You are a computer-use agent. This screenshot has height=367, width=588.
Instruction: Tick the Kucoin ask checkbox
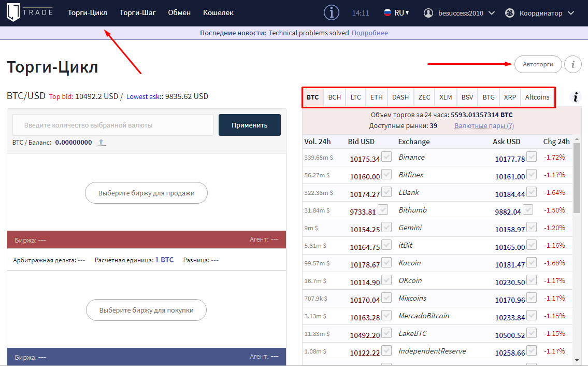pos(532,262)
